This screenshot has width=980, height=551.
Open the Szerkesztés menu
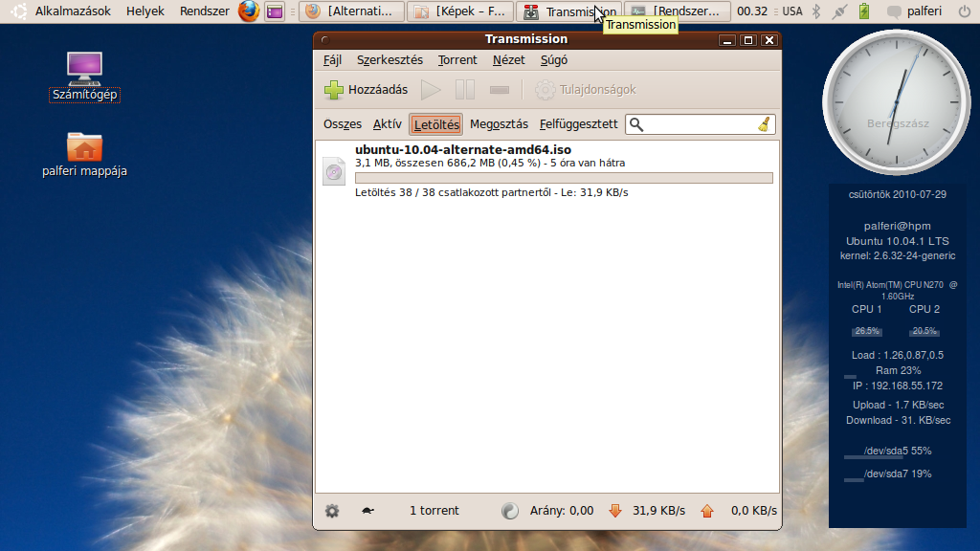click(x=390, y=59)
